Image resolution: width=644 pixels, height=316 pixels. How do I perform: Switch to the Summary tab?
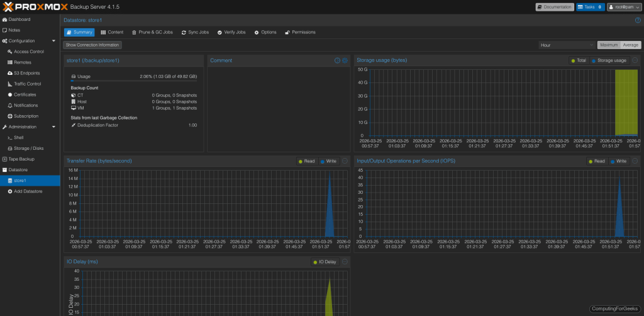pyautogui.click(x=79, y=33)
